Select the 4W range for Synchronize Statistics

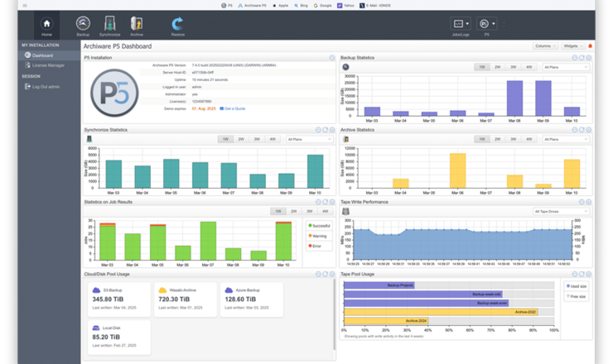(x=273, y=139)
